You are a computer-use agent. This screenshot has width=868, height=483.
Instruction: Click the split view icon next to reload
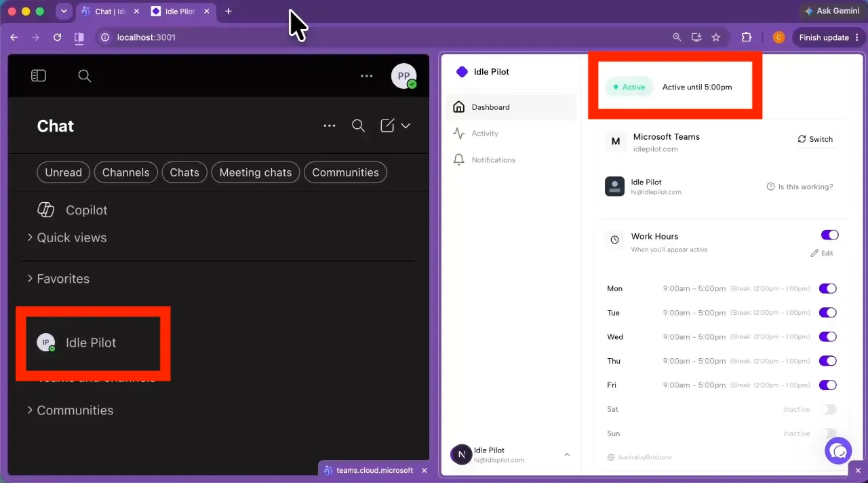pos(79,37)
